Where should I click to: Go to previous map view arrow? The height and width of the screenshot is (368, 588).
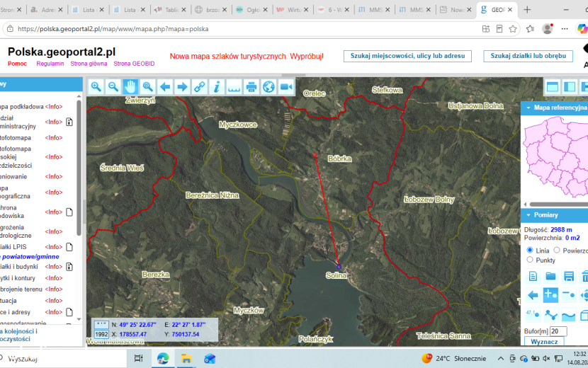tap(165, 87)
